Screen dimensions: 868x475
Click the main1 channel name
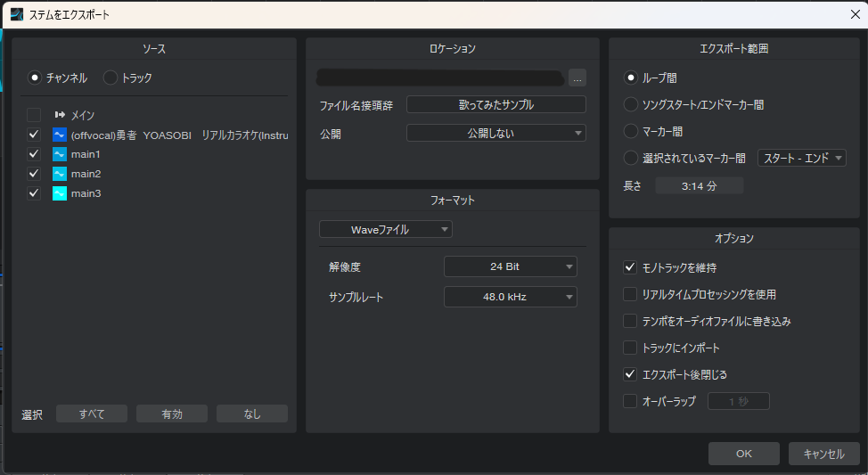pos(86,154)
